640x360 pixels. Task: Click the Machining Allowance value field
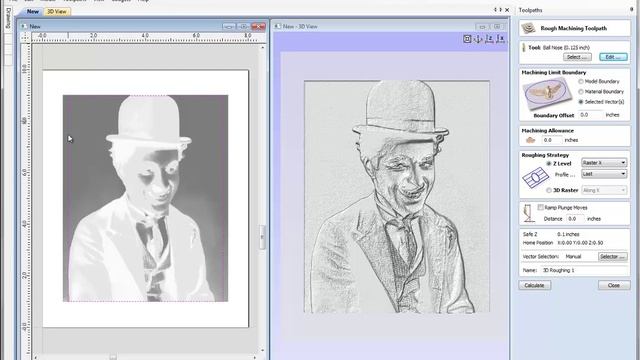(x=552, y=140)
